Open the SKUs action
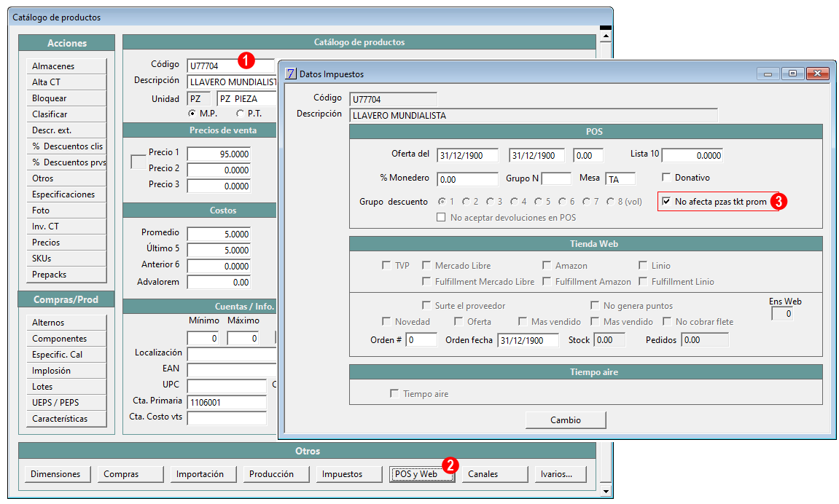839x504 pixels. tap(66, 258)
